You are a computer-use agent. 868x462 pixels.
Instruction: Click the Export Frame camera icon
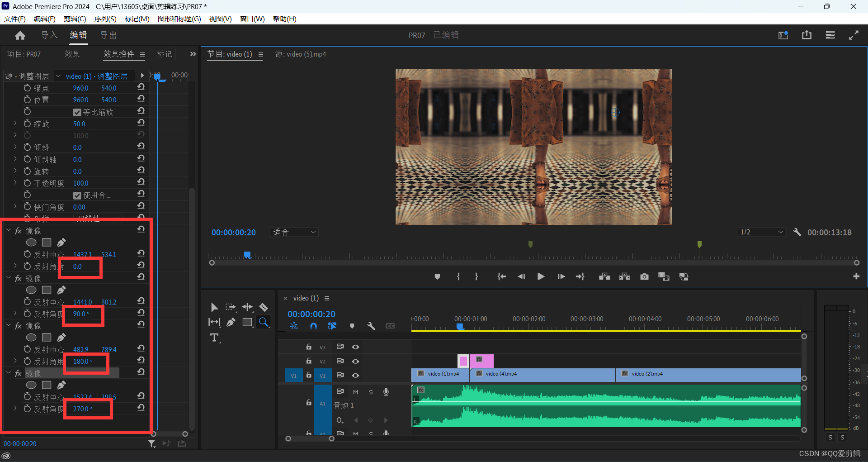644,276
